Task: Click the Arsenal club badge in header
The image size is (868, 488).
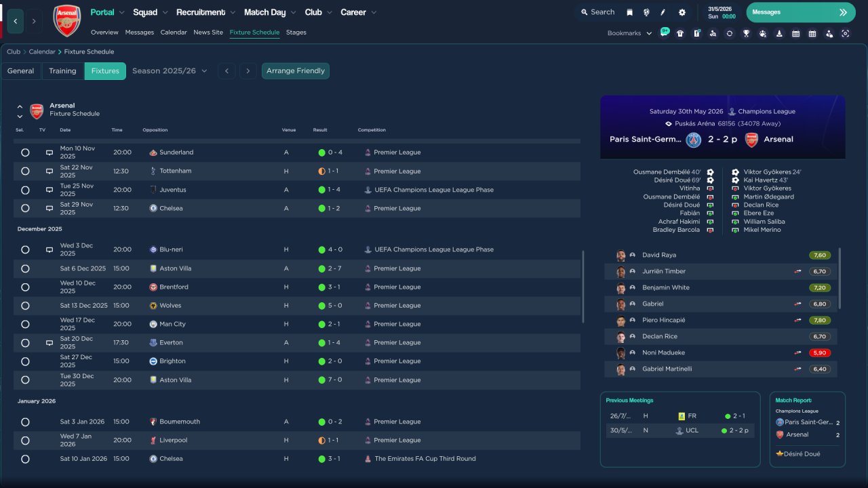Action: pos(66,21)
